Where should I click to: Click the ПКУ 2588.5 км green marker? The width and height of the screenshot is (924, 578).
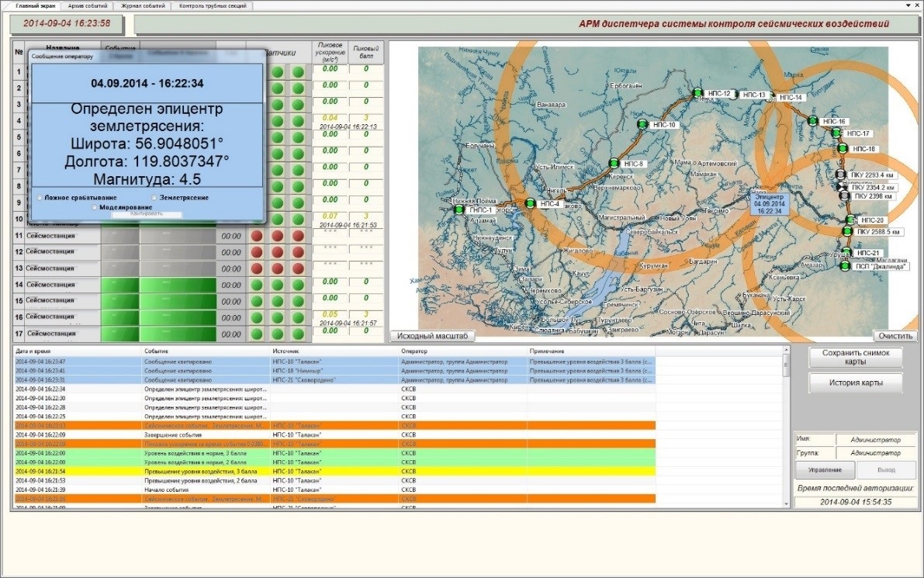[846, 231]
